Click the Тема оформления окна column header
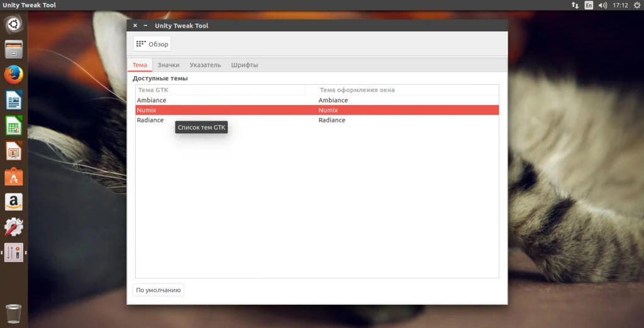Image resolution: width=644 pixels, height=328 pixels. pyautogui.click(x=402, y=90)
